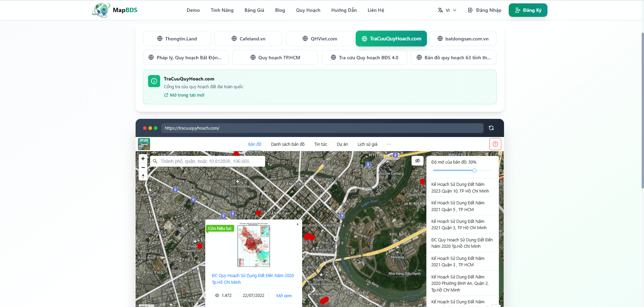Open Kế Hoạch 2020 Phường Bình An map
The image size is (644, 307).
tap(462, 283)
